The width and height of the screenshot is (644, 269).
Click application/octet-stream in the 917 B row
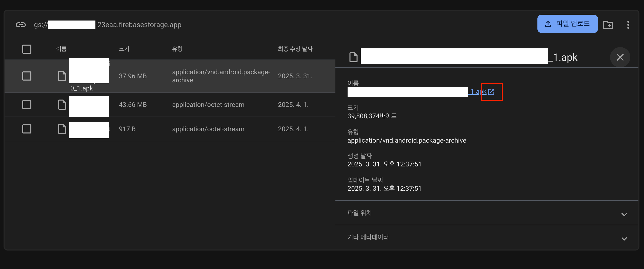[208, 129]
